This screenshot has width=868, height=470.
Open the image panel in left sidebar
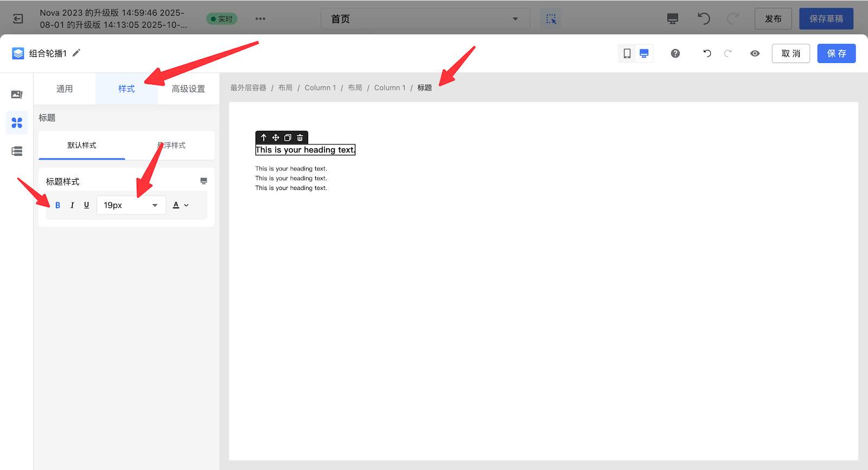[17, 94]
